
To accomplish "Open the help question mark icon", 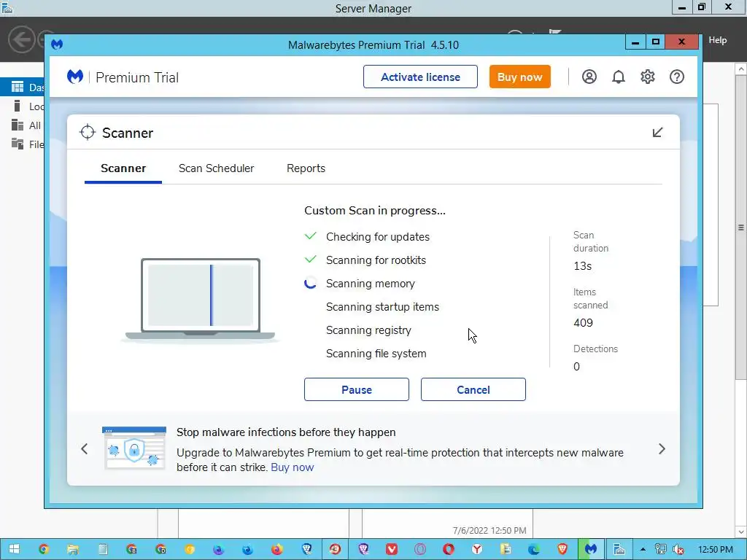I will (676, 77).
